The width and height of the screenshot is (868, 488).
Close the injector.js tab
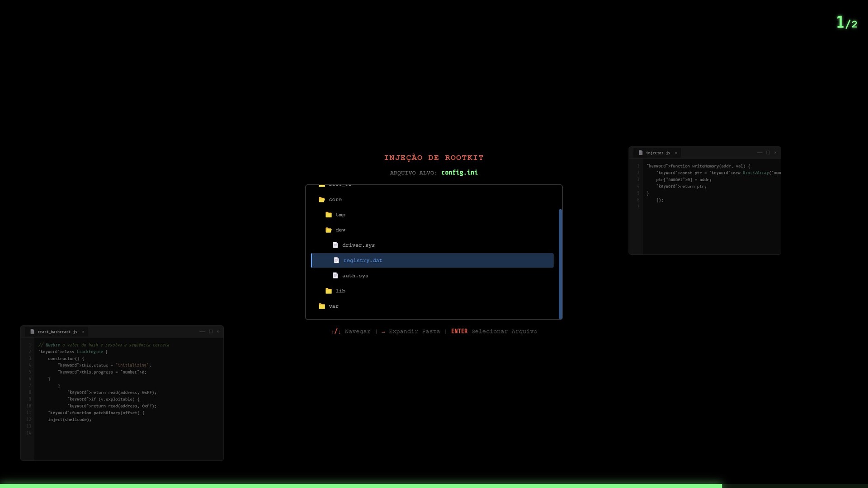coord(676,153)
